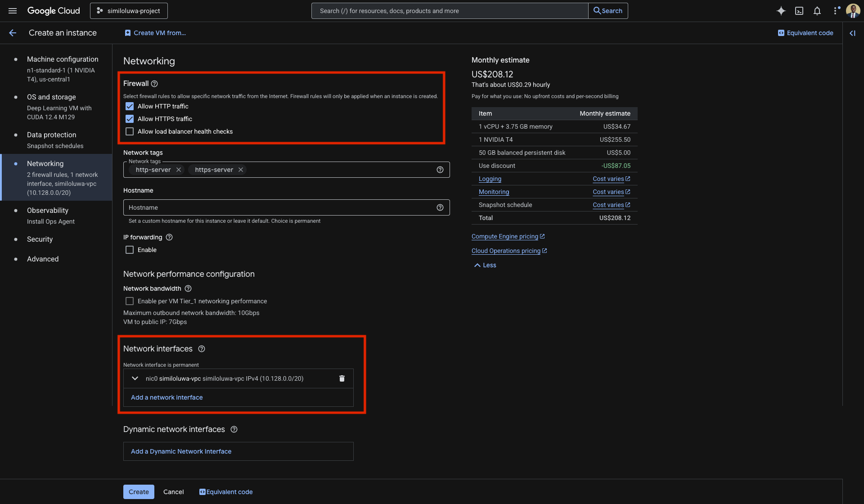Viewport: 864px width, 504px height.
Task: Open the Observability section
Action: (x=47, y=210)
